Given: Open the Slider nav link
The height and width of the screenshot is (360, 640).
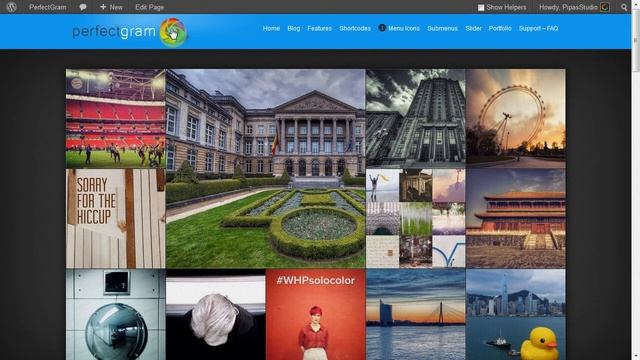Looking at the screenshot, I should (x=473, y=28).
